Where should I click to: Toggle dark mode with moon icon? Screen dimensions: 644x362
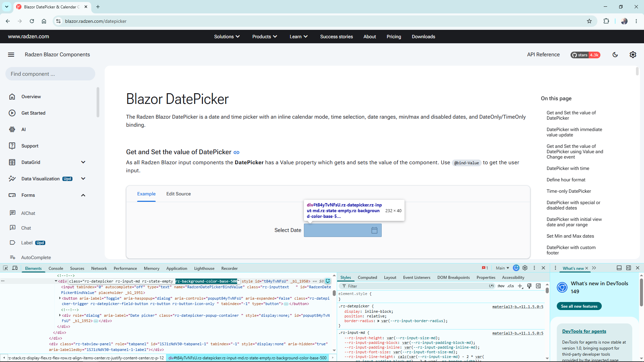click(615, 55)
